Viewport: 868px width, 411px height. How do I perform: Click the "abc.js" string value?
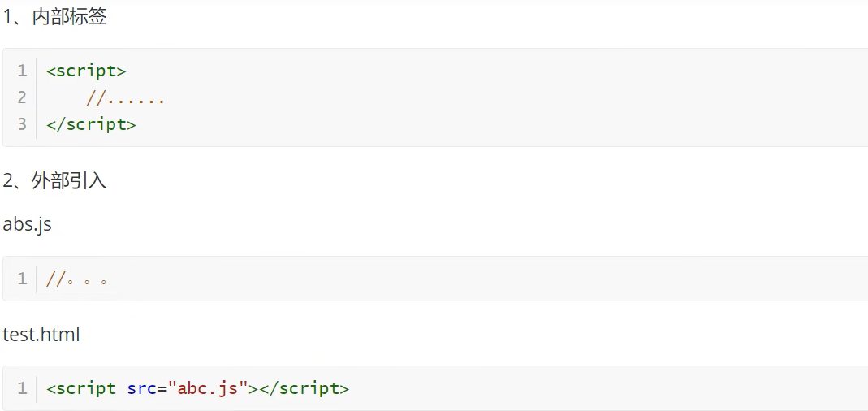(207, 388)
